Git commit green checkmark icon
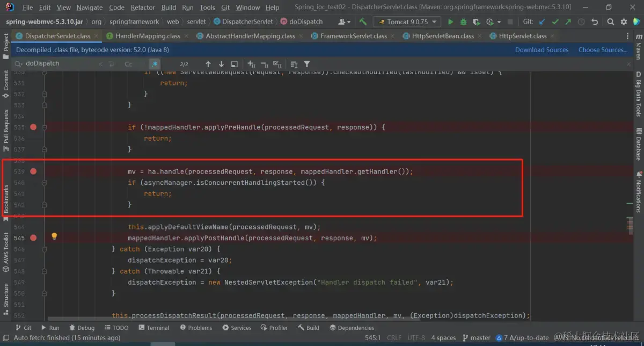The height and width of the screenshot is (346, 644). pyautogui.click(x=555, y=22)
